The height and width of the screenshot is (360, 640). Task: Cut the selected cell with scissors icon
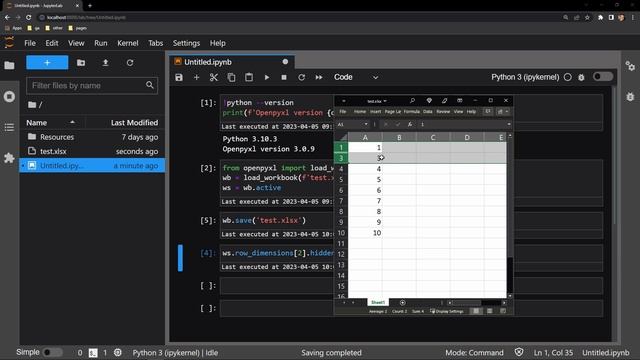click(213, 77)
